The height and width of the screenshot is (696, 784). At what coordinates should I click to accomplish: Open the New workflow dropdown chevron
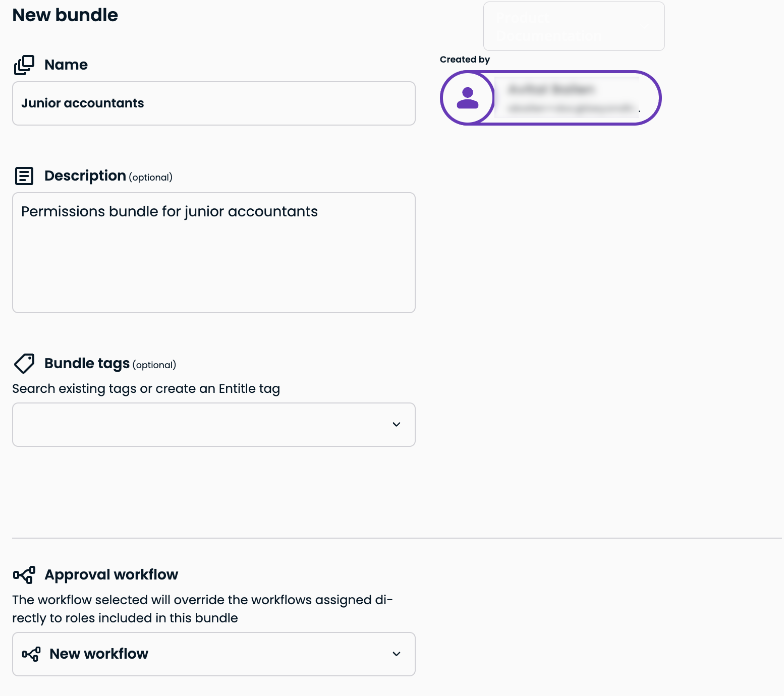(x=397, y=654)
